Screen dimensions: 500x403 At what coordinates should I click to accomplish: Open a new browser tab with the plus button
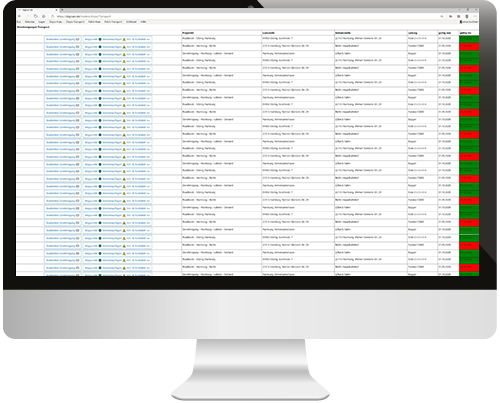coord(62,10)
